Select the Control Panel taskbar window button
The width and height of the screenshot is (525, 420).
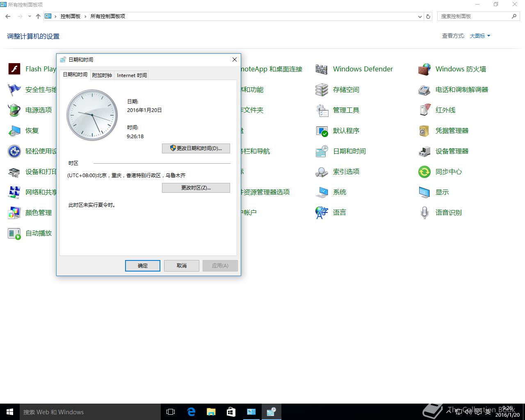[251, 412]
